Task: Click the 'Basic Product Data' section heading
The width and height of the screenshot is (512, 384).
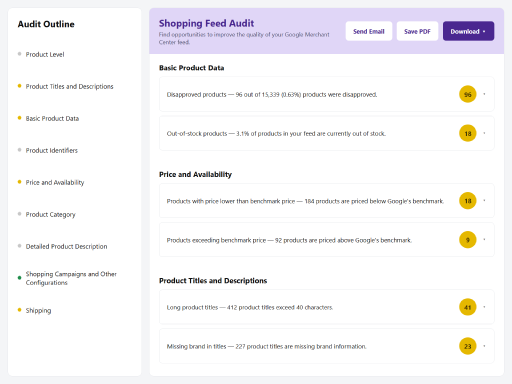Action: 192,68
